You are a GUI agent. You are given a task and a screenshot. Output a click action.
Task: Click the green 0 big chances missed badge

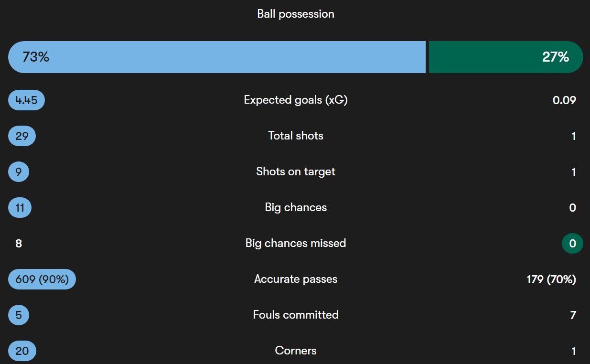pyautogui.click(x=572, y=244)
